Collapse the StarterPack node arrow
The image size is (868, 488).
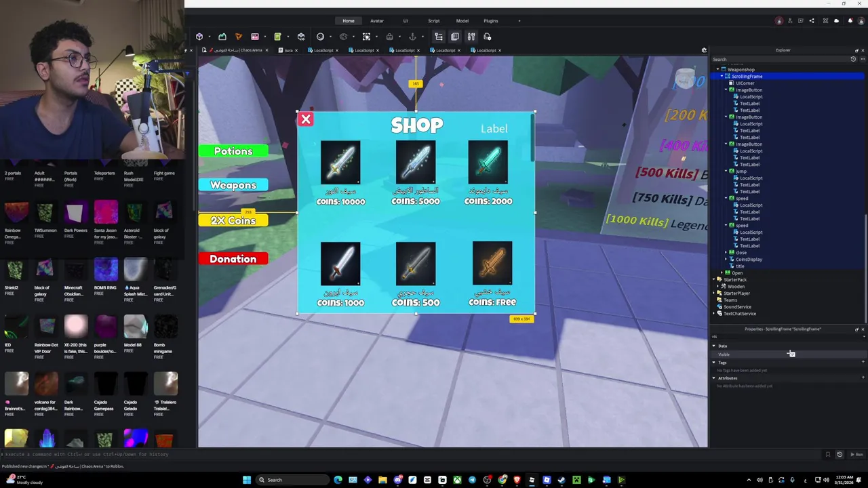[x=714, y=280]
